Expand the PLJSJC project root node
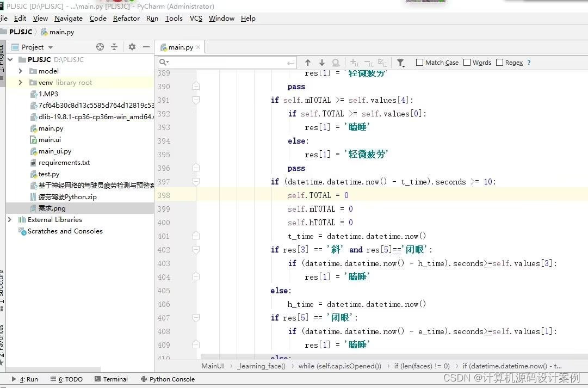The width and height of the screenshot is (588, 388). pos(10,59)
